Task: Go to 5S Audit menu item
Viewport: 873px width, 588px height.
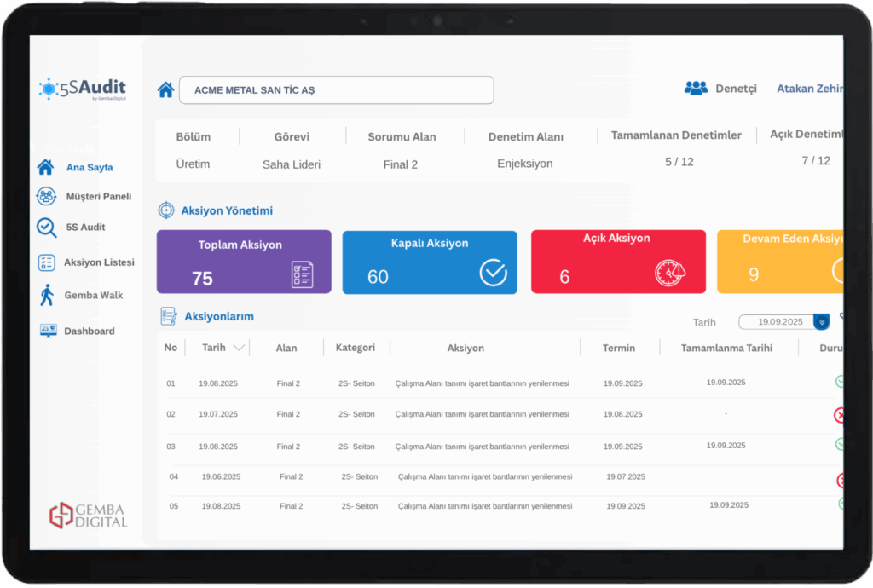Action: point(85,227)
